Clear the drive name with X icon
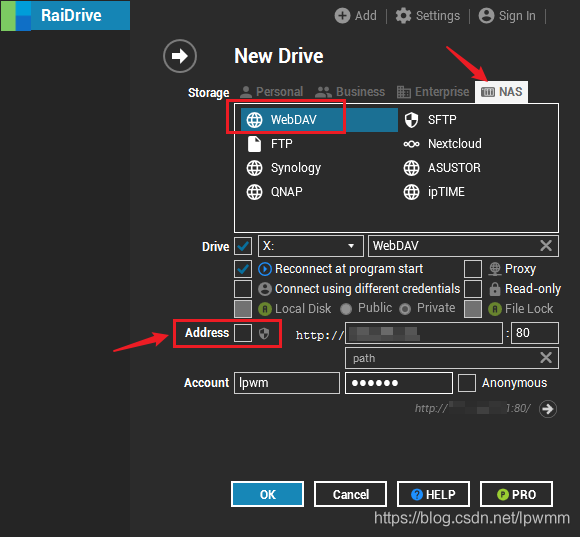Image resolution: width=580 pixels, height=537 pixels. [546, 246]
